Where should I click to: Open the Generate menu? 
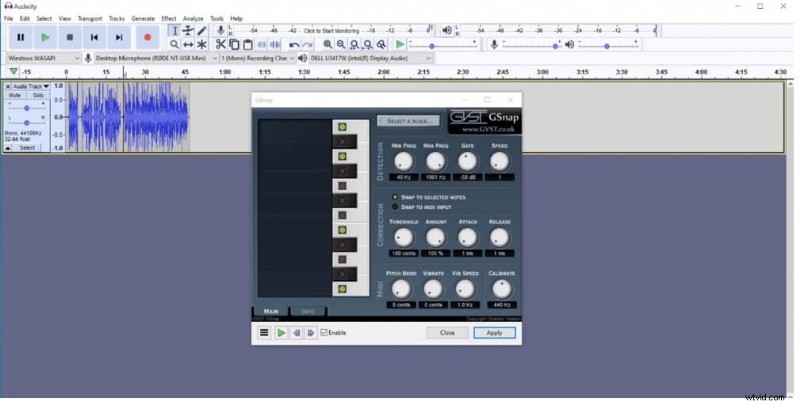[143, 18]
